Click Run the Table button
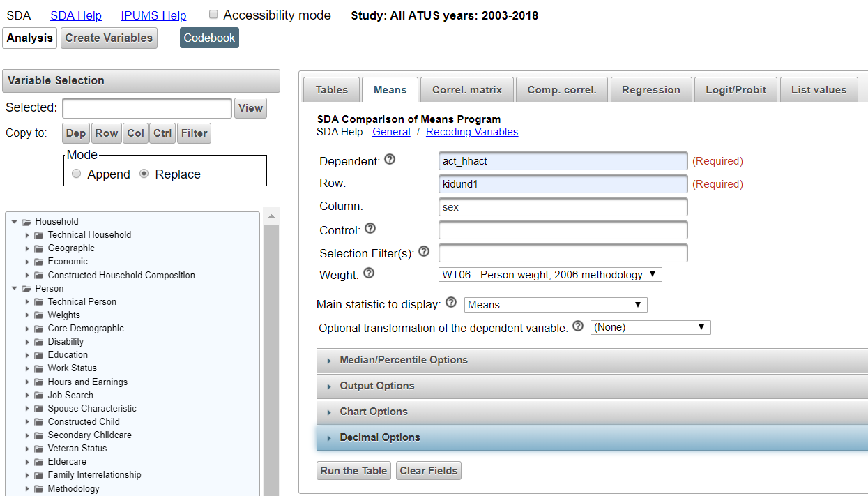This screenshot has height=496, width=868. [353, 471]
